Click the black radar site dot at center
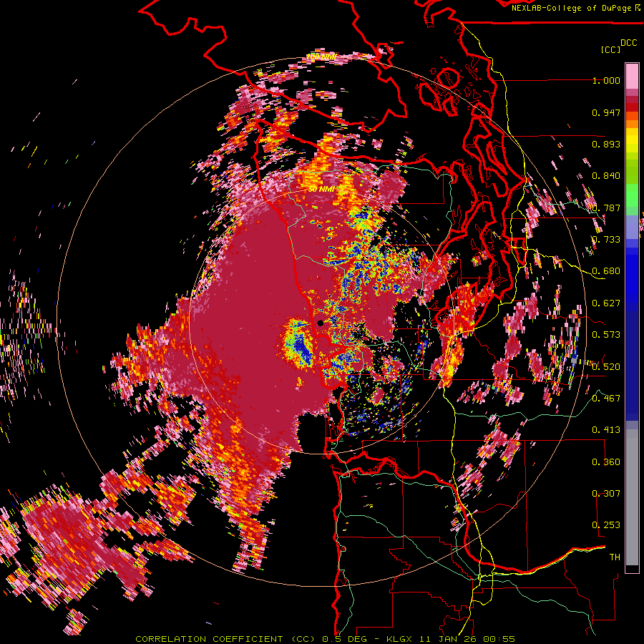The image size is (644, 644). 321,323
